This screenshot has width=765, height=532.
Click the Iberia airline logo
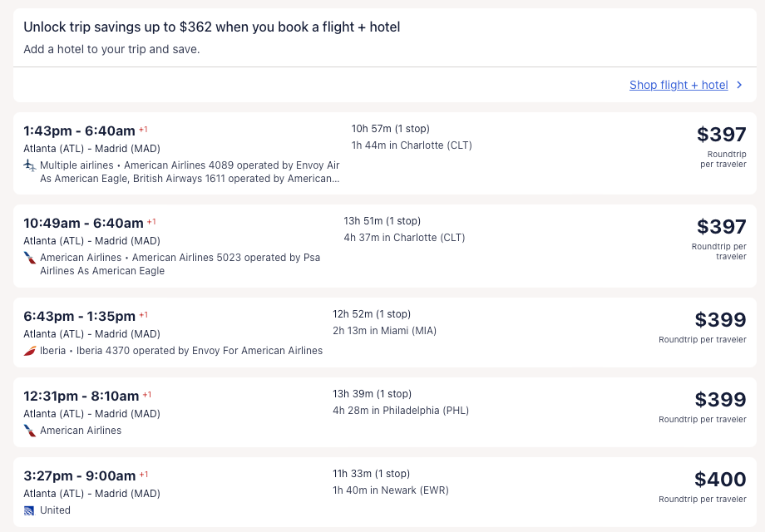(x=30, y=351)
